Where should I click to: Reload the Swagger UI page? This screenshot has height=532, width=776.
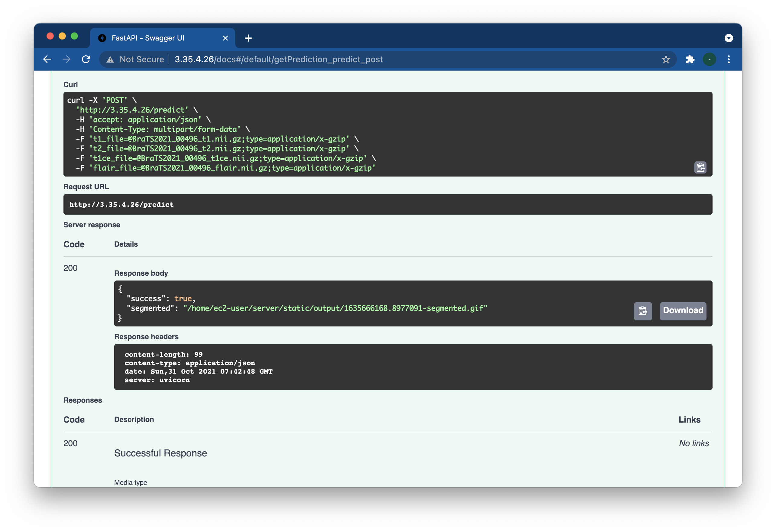tap(86, 60)
